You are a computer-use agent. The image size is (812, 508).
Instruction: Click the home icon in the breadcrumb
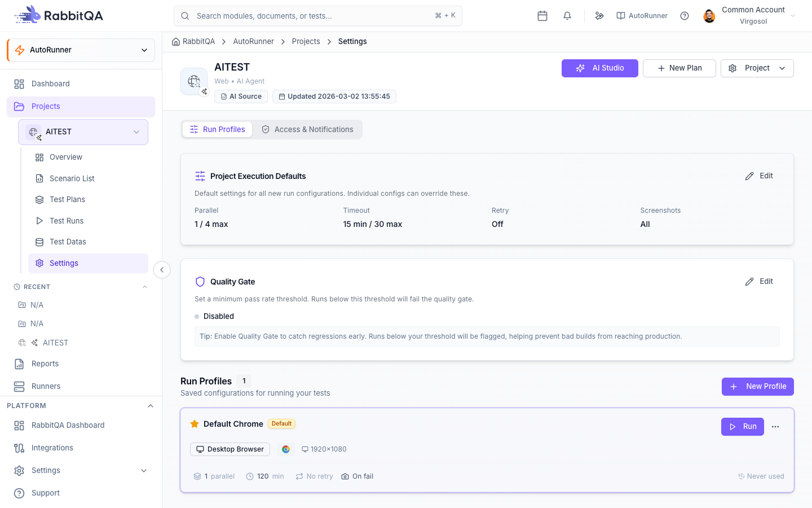click(176, 41)
